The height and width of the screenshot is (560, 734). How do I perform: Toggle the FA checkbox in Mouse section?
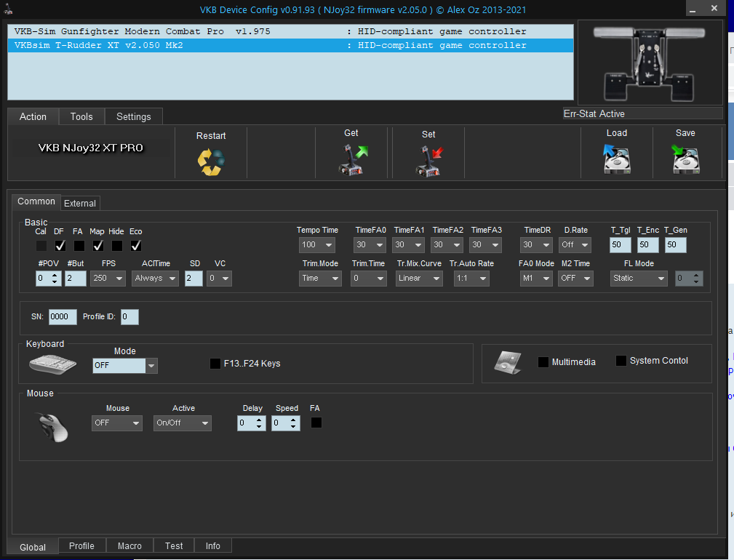click(316, 423)
